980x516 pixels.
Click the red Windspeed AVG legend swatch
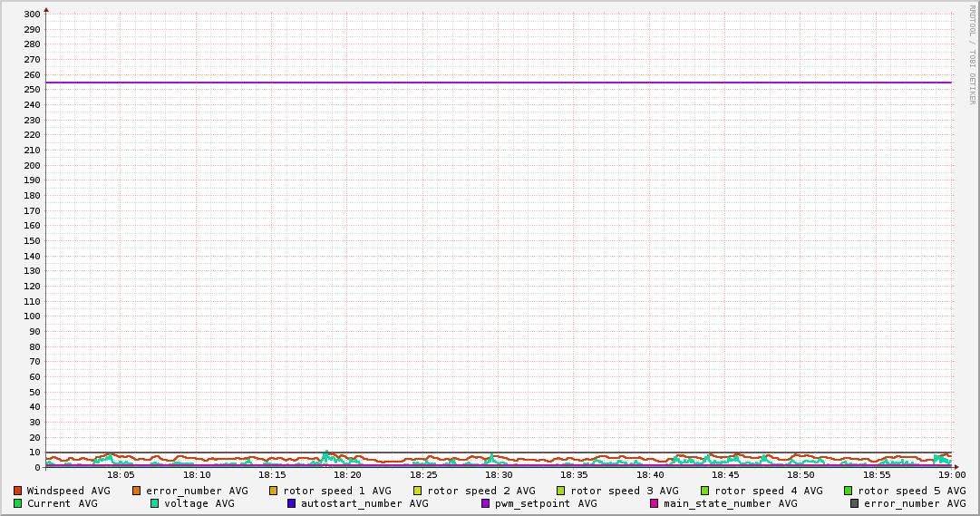(x=17, y=491)
